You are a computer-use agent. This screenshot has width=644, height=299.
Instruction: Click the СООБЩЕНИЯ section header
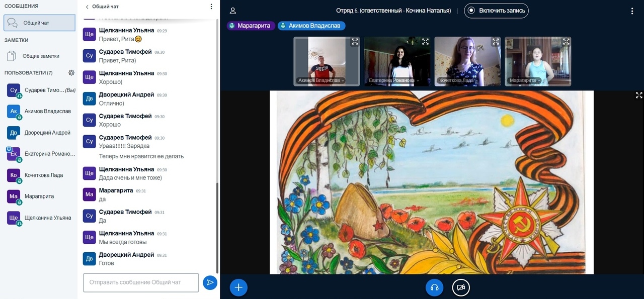point(21,6)
